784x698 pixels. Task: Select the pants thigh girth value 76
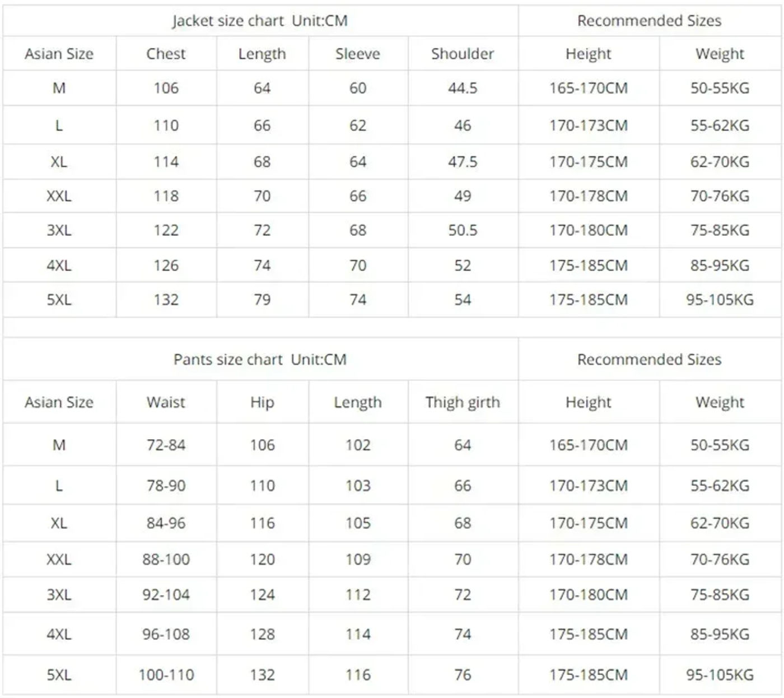click(463, 674)
